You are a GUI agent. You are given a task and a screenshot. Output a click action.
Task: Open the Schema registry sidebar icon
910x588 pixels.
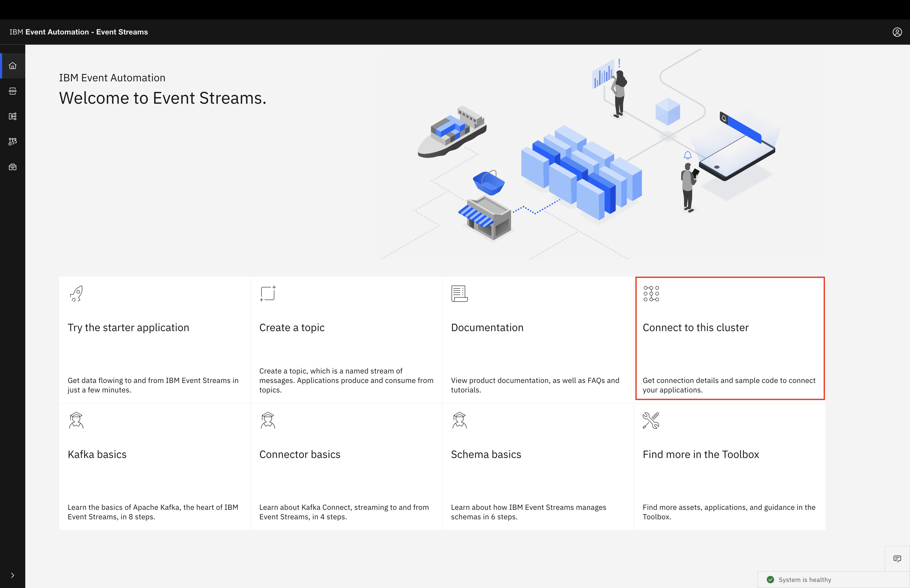click(13, 116)
